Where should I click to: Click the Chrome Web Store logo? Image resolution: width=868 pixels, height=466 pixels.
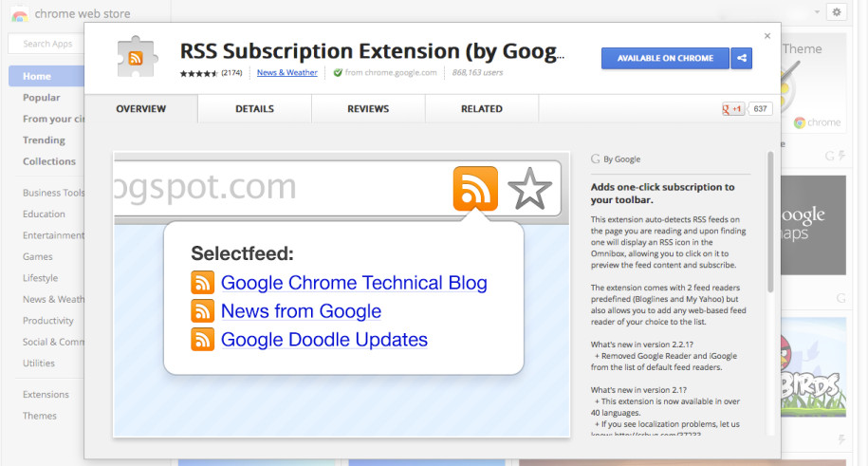pyautogui.click(x=20, y=14)
